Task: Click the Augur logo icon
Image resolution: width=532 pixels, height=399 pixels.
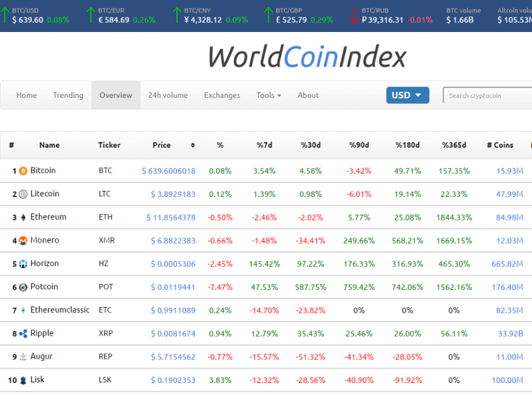Action: pos(23,357)
